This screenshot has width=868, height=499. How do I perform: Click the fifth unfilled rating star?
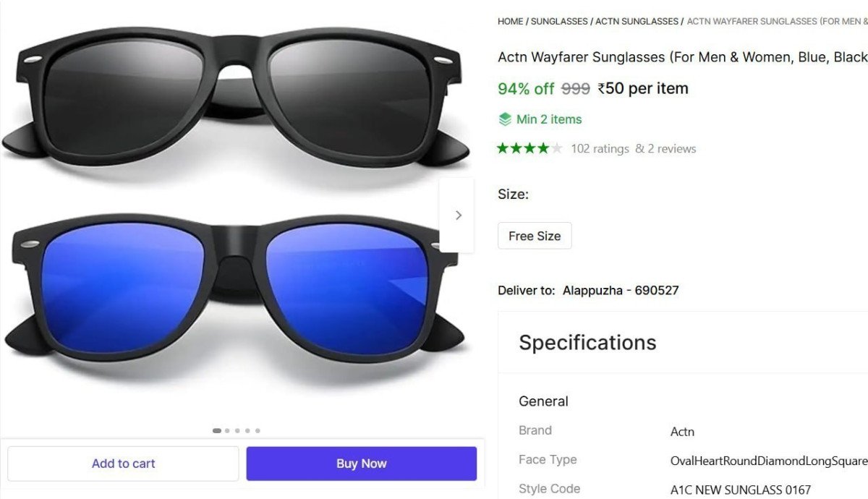pyautogui.click(x=556, y=148)
